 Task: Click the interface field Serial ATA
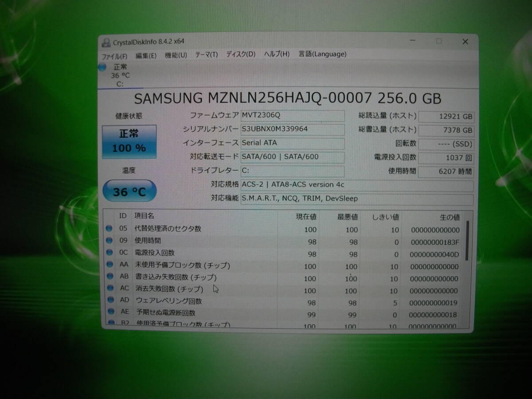pyautogui.click(x=293, y=143)
